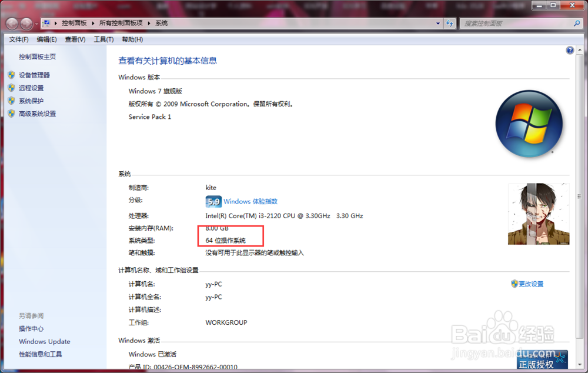Open Windows 体验指数 link
588x373 pixels.
(x=250, y=202)
